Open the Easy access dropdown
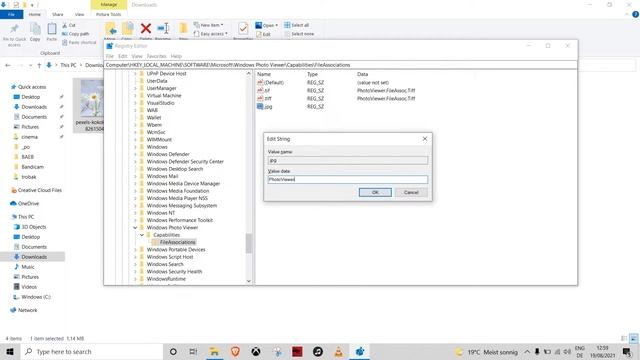640x360 pixels. pos(211,34)
